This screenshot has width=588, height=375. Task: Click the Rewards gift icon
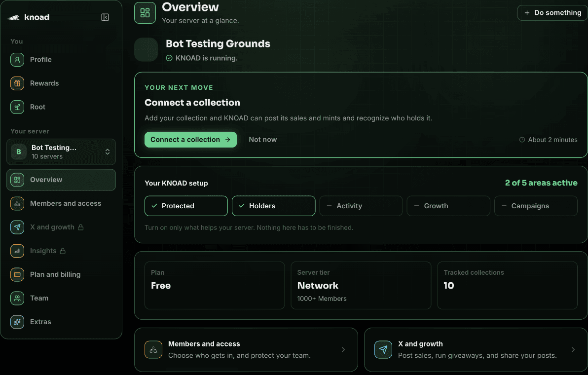pyautogui.click(x=17, y=83)
